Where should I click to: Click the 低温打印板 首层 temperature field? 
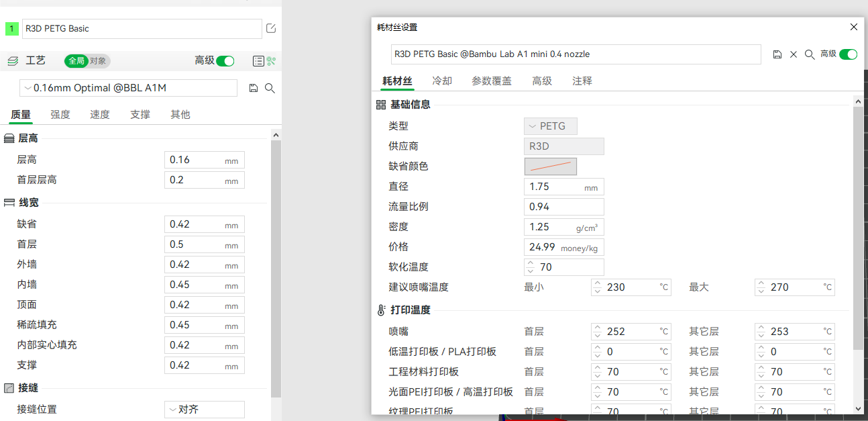[x=631, y=352]
